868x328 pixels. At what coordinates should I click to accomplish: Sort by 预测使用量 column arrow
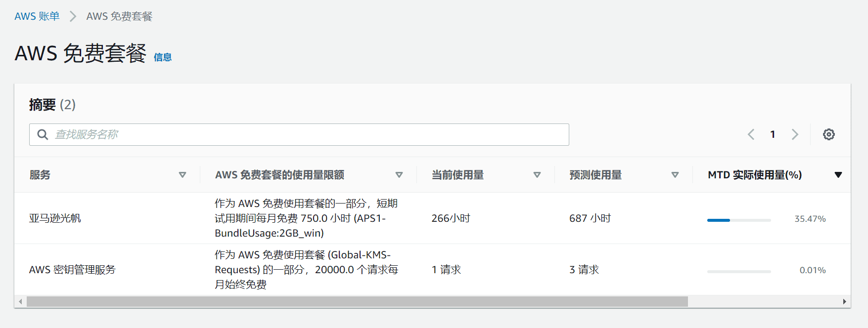675,175
